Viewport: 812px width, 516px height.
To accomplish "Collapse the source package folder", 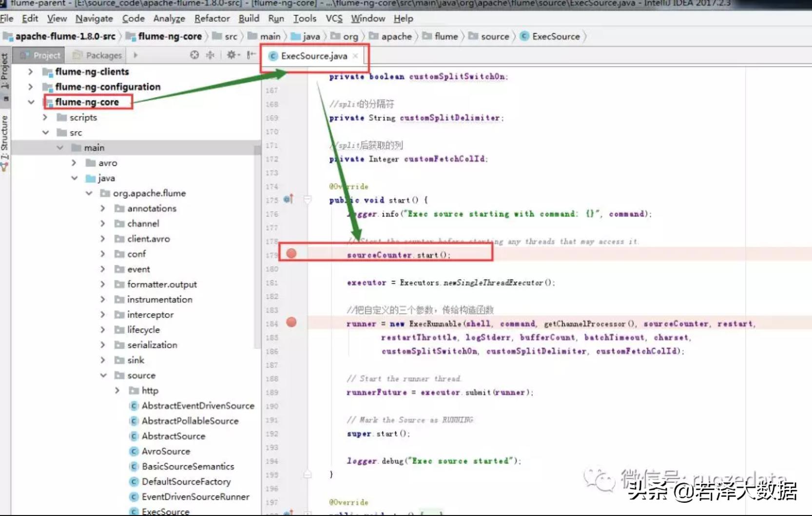I will pyautogui.click(x=103, y=376).
